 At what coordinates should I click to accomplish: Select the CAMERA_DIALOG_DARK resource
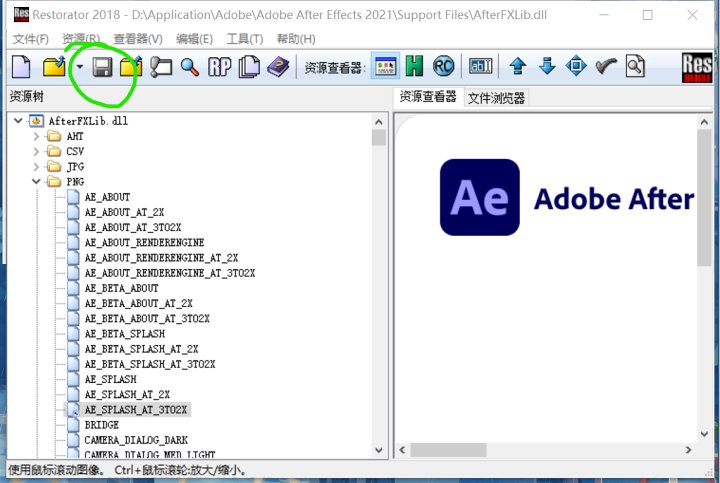click(x=136, y=439)
